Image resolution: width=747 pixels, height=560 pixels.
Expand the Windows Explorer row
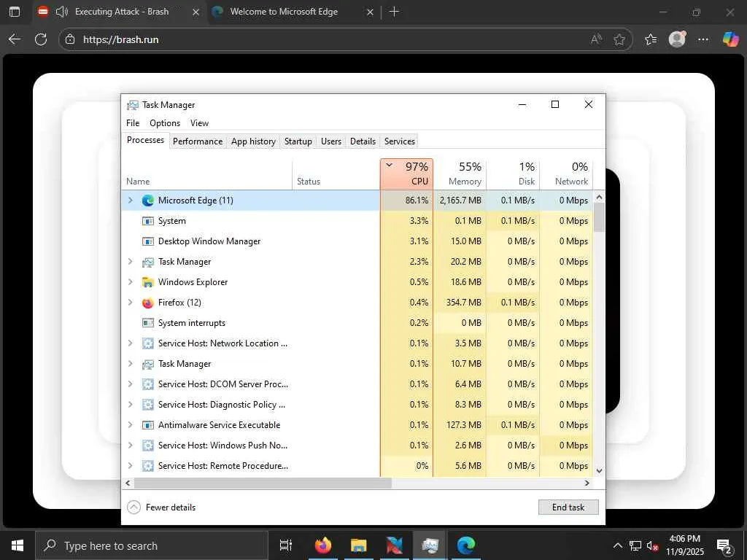point(130,282)
